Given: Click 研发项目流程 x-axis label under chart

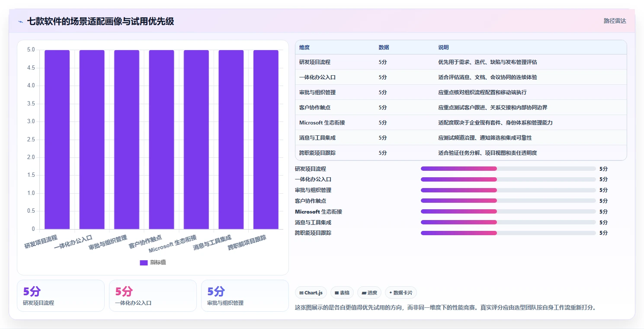Looking at the screenshot, I should [41, 242].
